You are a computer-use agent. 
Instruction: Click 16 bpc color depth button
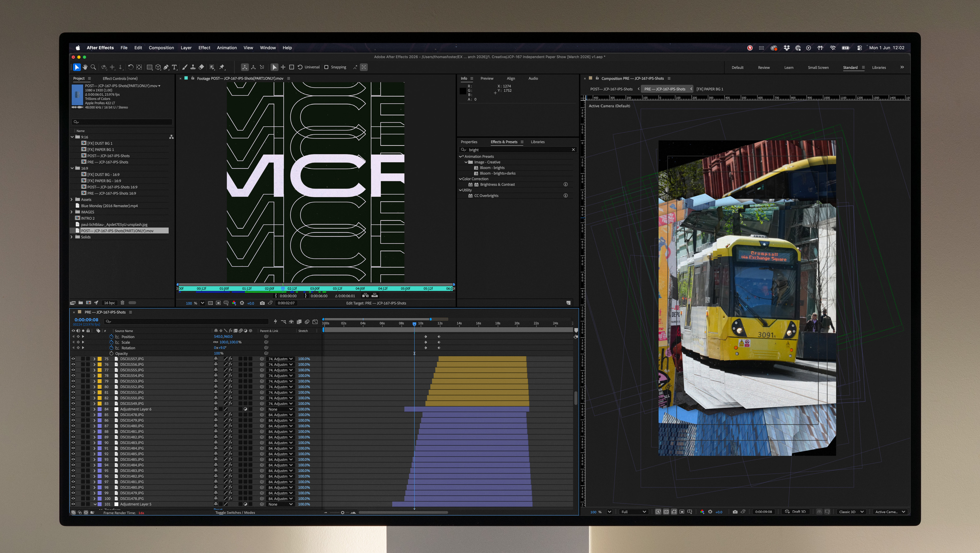pyautogui.click(x=110, y=303)
